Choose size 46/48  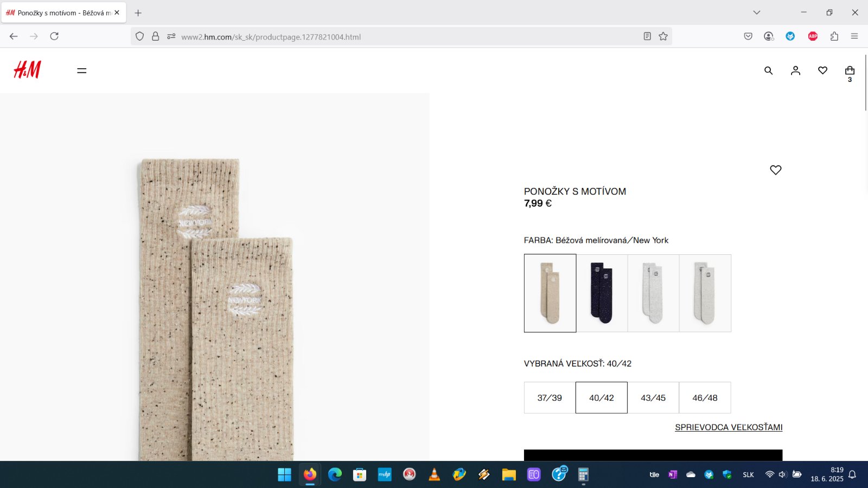[x=705, y=397]
